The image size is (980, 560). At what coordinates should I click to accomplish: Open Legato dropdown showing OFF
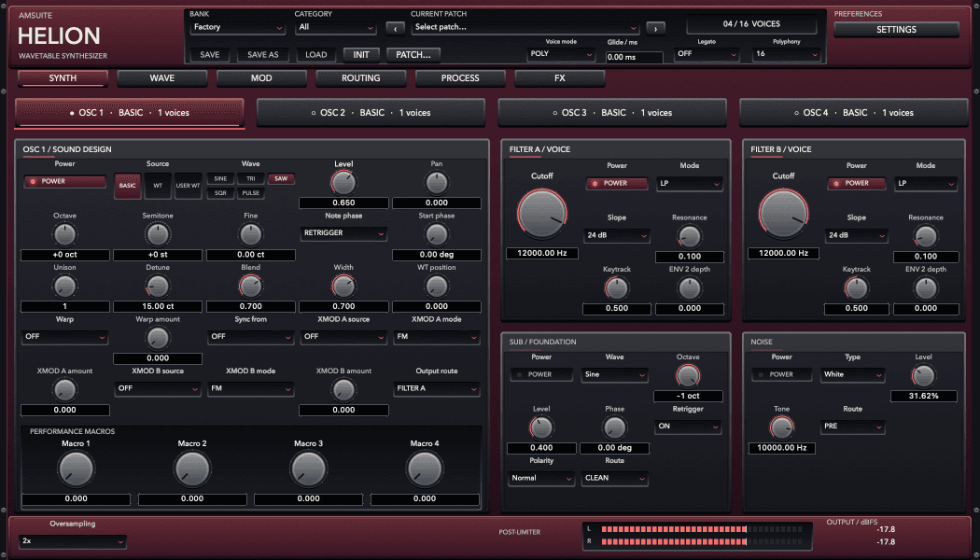click(x=707, y=54)
